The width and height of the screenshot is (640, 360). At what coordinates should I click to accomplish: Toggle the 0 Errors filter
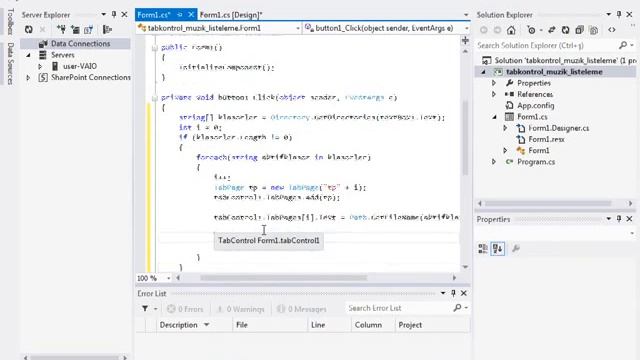(x=185, y=309)
